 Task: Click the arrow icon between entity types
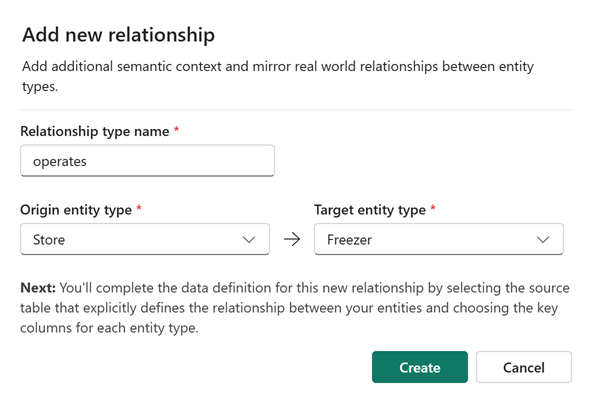click(292, 239)
